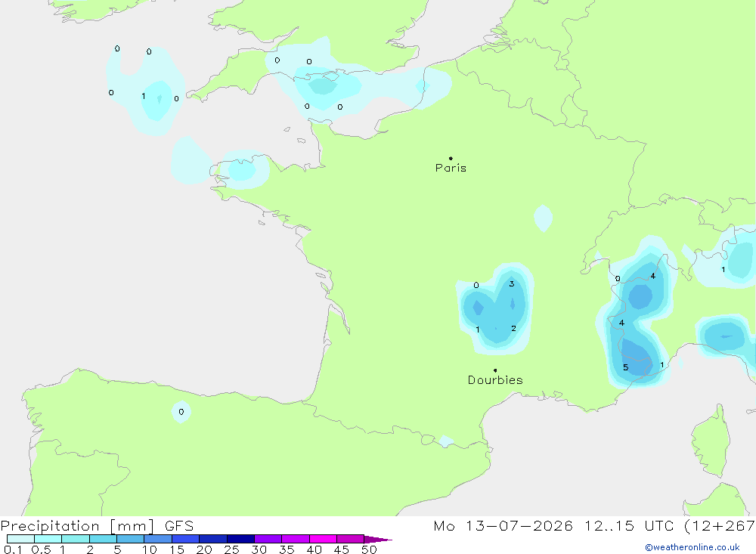Click the 'Mo 13-07-2026' date text
Image resolution: width=756 pixels, height=554 pixels.
coord(503,526)
